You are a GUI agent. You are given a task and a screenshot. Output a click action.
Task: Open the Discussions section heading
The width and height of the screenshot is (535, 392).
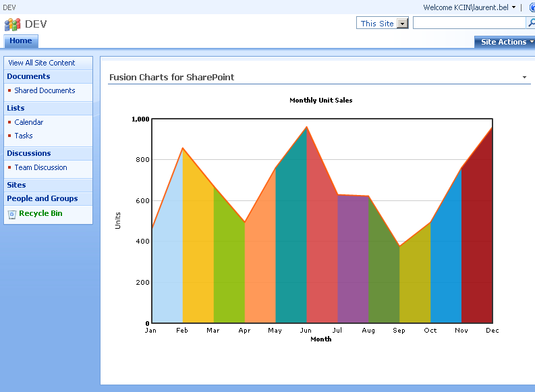tap(29, 154)
